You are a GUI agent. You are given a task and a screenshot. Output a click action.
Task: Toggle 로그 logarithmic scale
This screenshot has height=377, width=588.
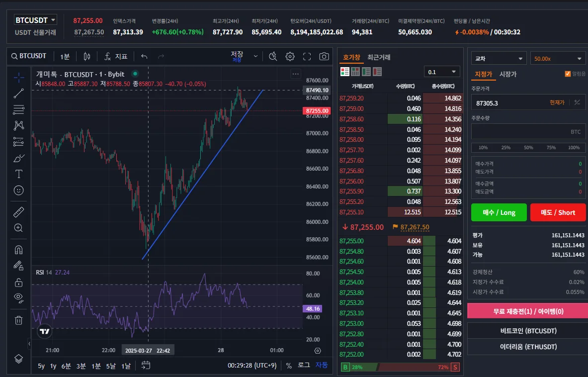[304, 365]
